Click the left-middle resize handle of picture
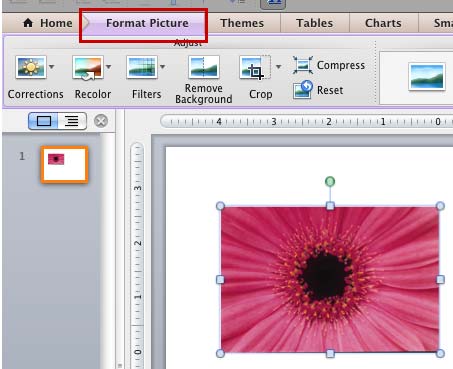The image size is (453, 369). click(x=220, y=279)
